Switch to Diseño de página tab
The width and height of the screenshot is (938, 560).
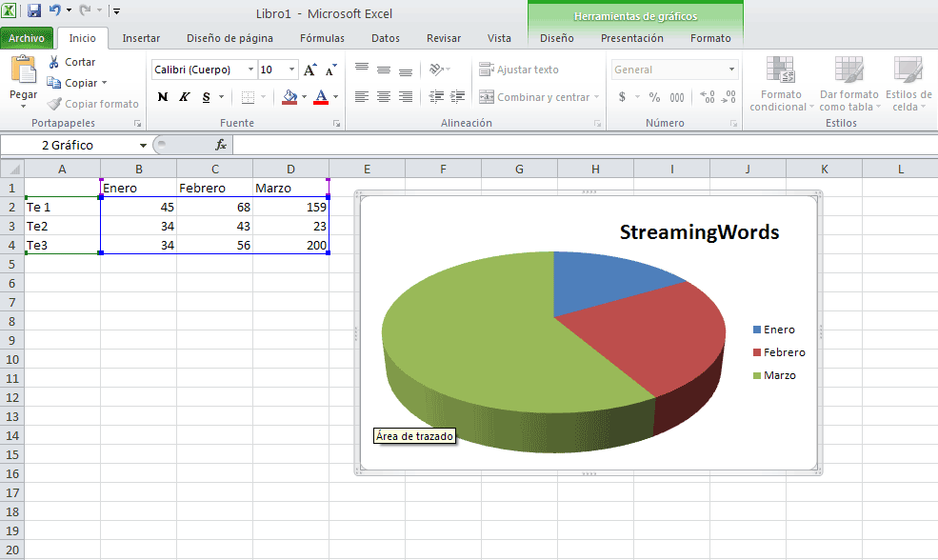tap(230, 38)
